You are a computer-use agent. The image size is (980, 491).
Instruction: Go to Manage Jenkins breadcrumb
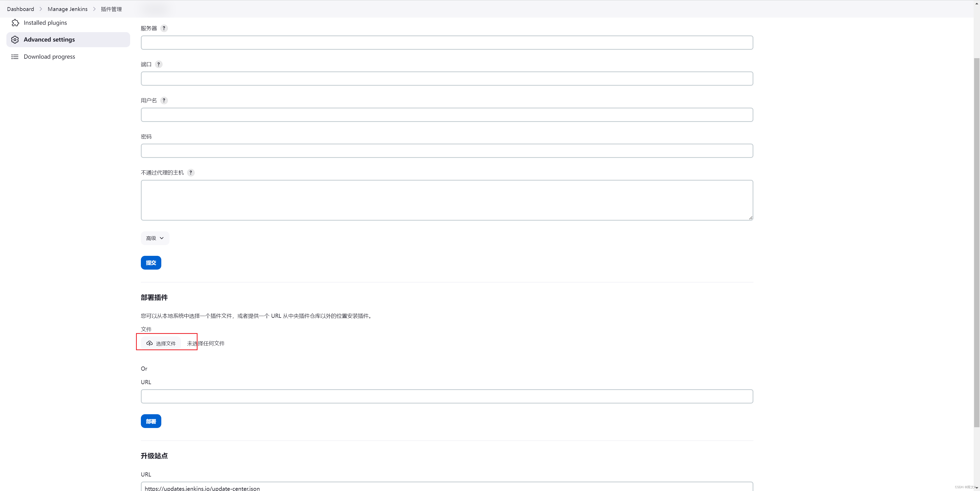[67, 9]
